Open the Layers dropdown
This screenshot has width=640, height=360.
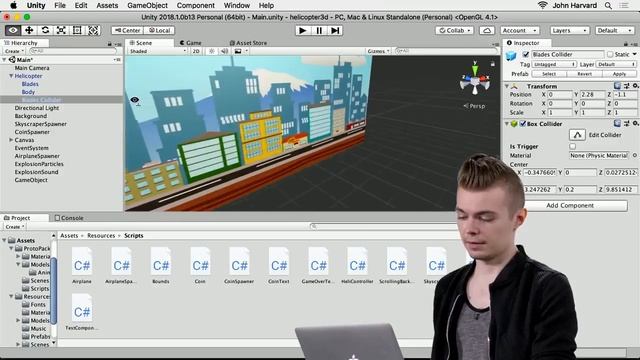569,30
